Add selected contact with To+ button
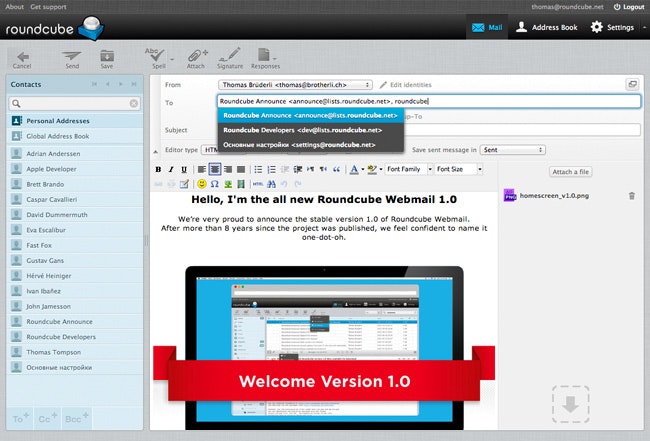 click(x=20, y=418)
